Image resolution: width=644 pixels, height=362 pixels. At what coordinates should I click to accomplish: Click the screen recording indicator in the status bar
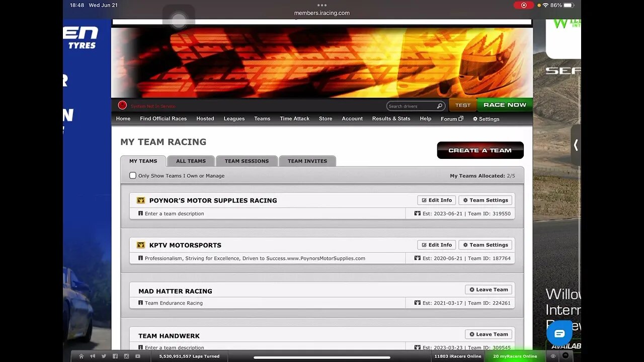tap(524, 5)
